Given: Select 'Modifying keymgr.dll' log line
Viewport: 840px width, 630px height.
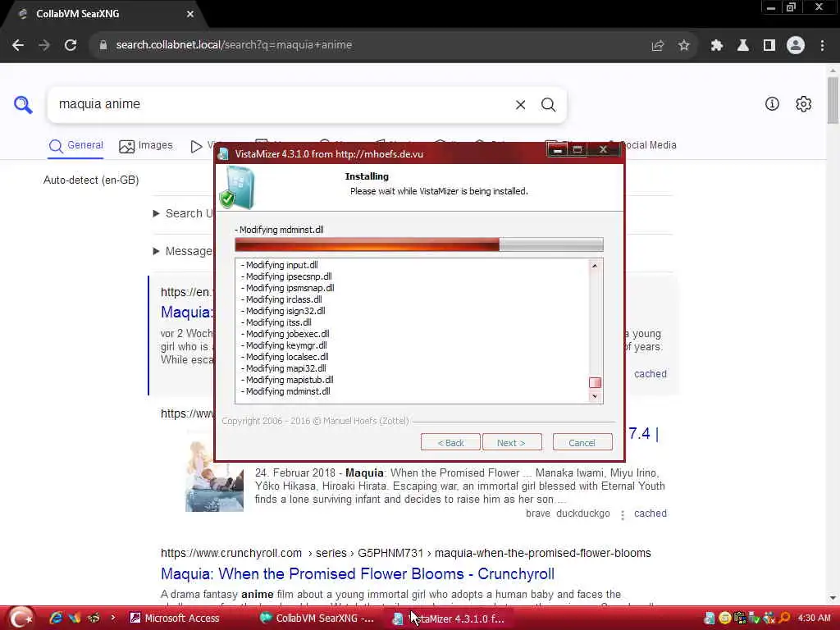Looking at the screenshot, I should click(x=284, y=345).
